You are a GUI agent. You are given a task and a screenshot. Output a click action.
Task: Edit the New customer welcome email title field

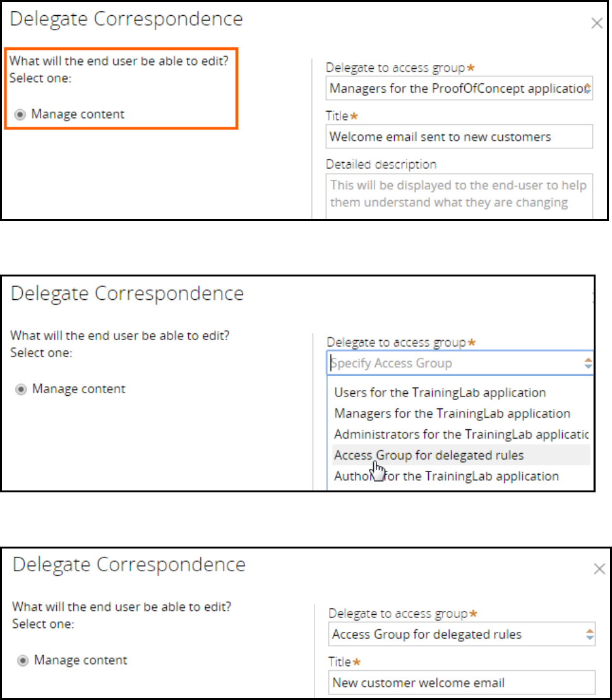(462, 682)
